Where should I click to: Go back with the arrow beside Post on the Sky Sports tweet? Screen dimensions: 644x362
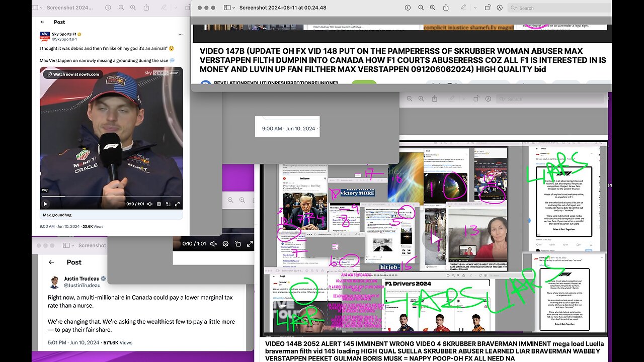tap(42, 22)
